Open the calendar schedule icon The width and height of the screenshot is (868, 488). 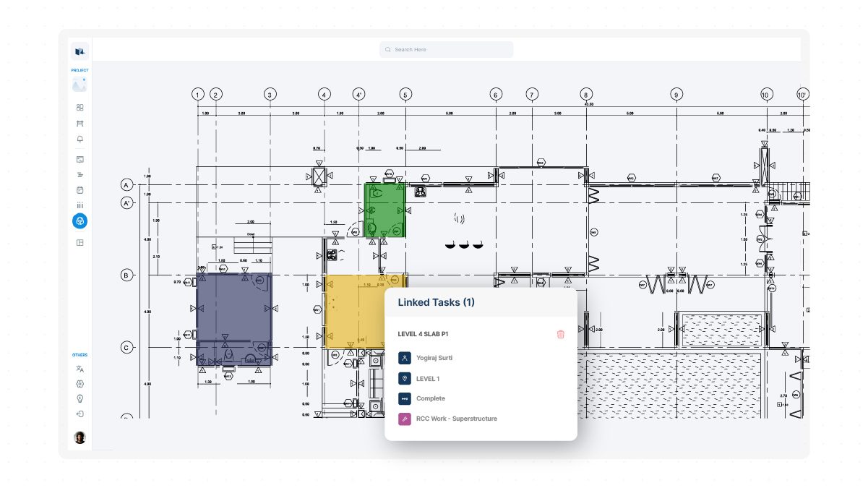[x=80, y=190]
